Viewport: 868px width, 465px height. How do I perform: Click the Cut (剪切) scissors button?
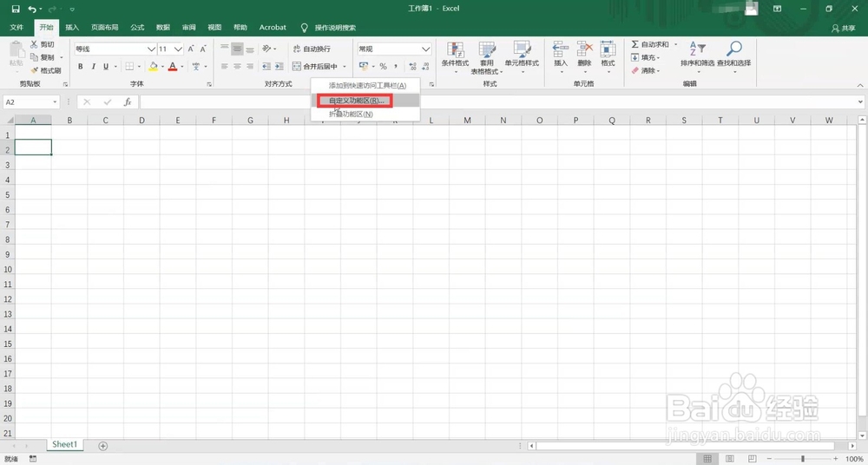[43, 44]
